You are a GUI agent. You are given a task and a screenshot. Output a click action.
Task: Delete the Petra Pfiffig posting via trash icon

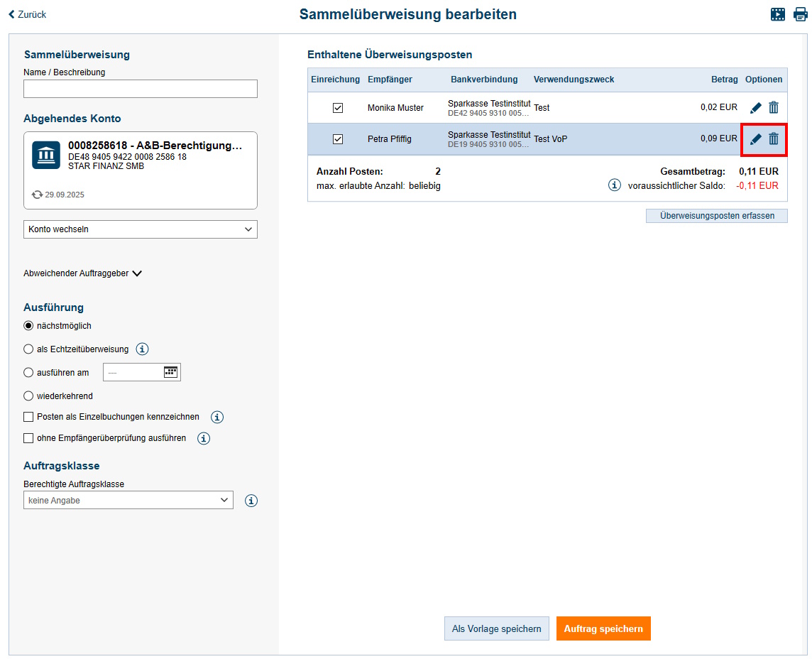pyautogui.click(x=774, y=139)
